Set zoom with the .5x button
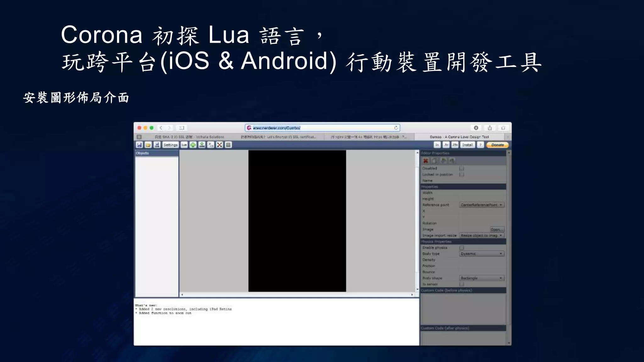This screenshot has width=644, height=362. coord(446,145)
